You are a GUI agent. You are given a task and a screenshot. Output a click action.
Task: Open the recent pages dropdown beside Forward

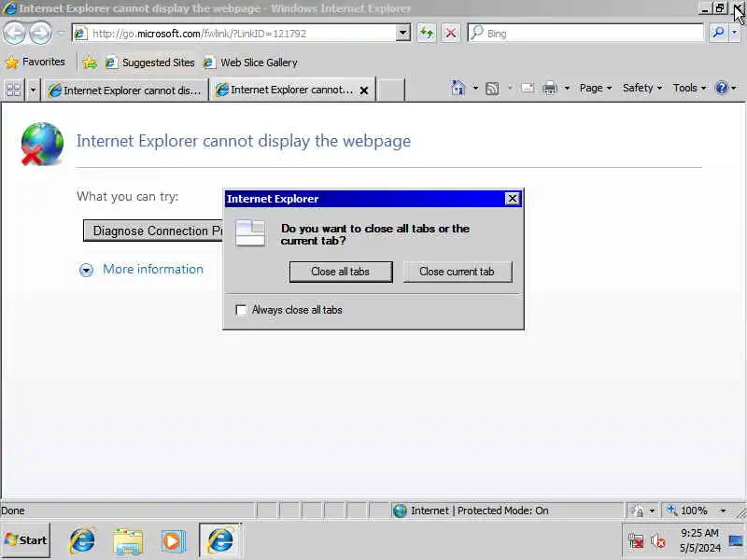[x=61, y=34]
